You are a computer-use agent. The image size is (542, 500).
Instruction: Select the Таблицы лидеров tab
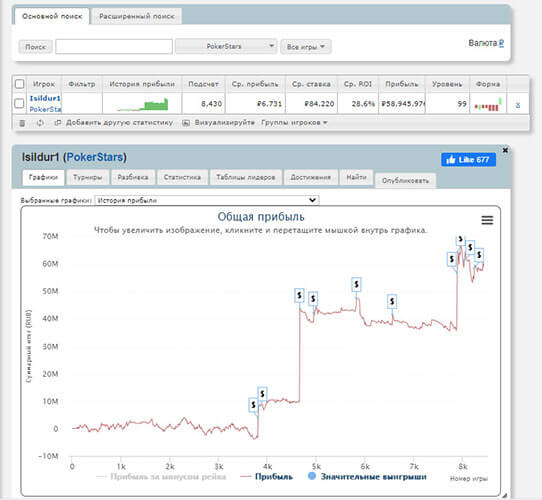[246, 177]
